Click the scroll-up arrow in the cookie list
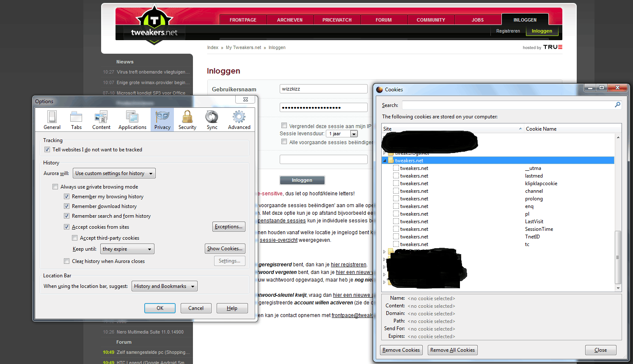This screenshot has height=364, width=633. pyautogui.click(x=618, y=137)
